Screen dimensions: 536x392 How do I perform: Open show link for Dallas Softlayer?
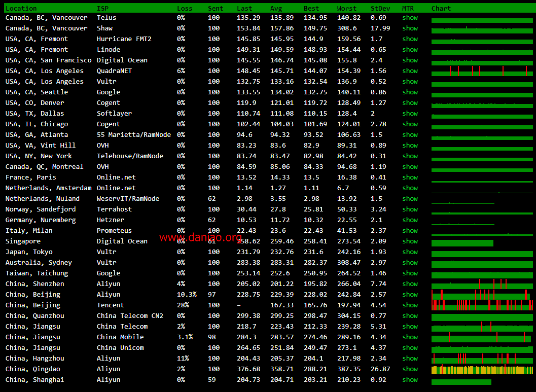coord(410,113)
